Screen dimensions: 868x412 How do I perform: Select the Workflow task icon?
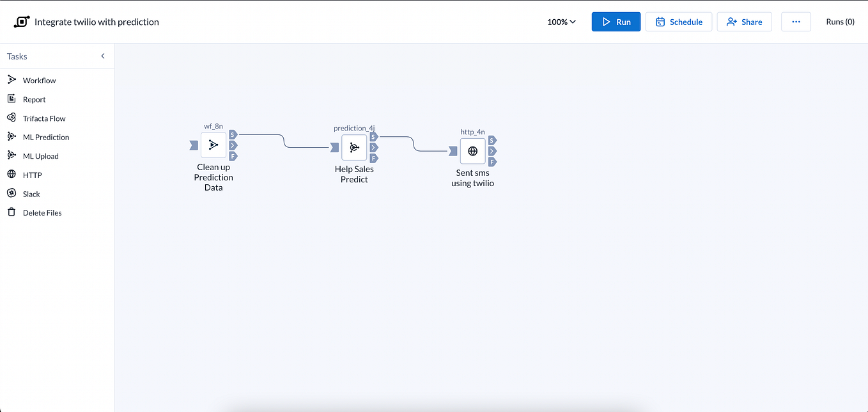[12, 80]
